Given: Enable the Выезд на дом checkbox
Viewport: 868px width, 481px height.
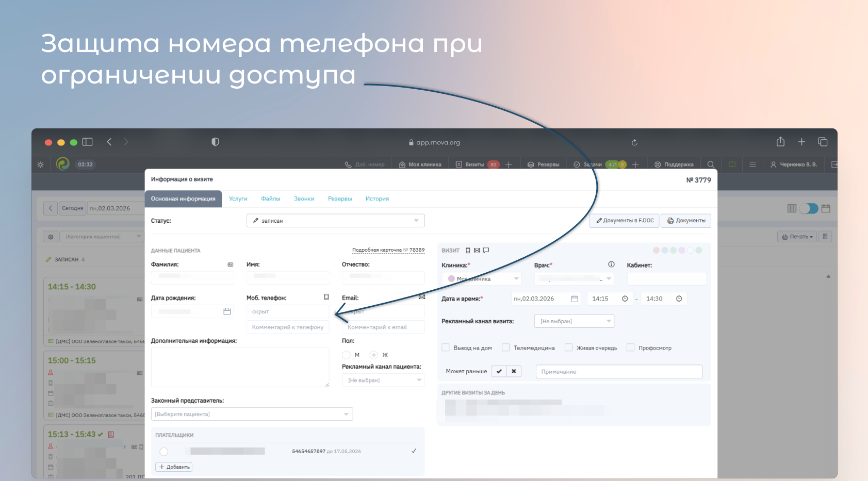Looking at the screenshot, I should click(x=446, y=347).
